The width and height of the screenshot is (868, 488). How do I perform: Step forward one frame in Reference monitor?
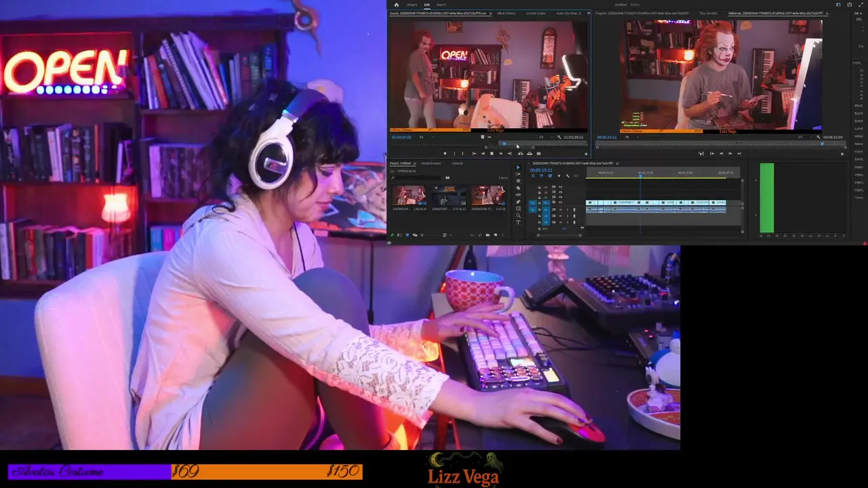click(x=730, y=153)
